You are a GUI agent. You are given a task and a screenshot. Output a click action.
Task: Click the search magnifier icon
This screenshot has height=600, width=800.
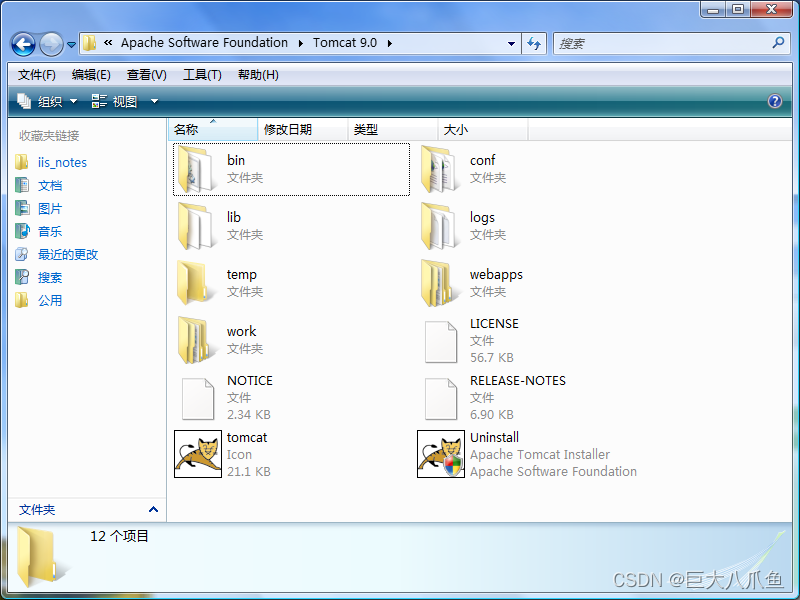click(778, 43)
